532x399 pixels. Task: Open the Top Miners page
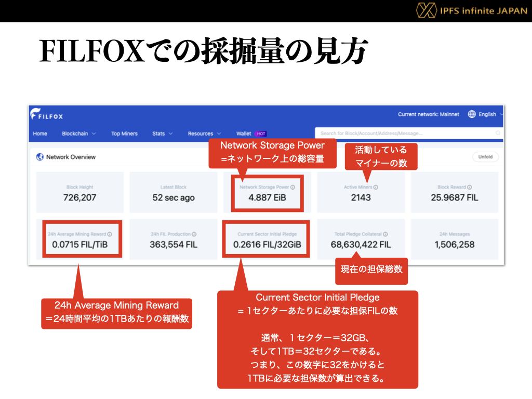click(124, 134)
